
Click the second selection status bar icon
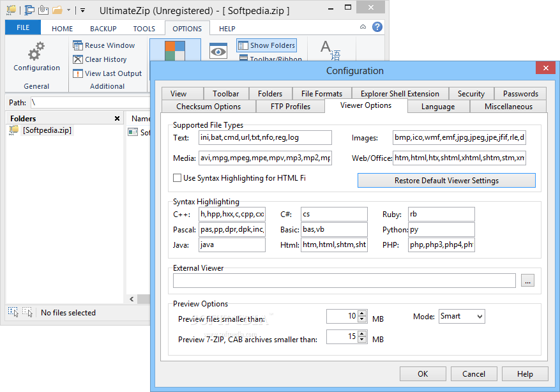(x=27, y=312)
